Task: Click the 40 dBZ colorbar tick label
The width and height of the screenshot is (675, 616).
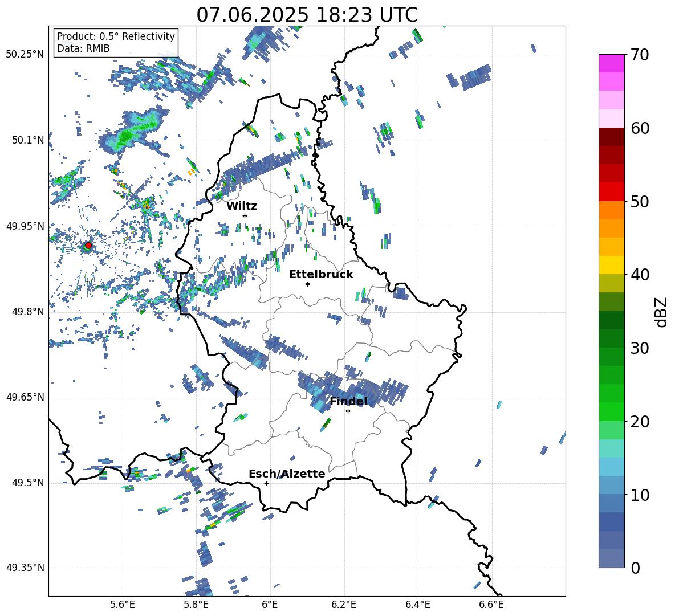Action: coord(640,275)
